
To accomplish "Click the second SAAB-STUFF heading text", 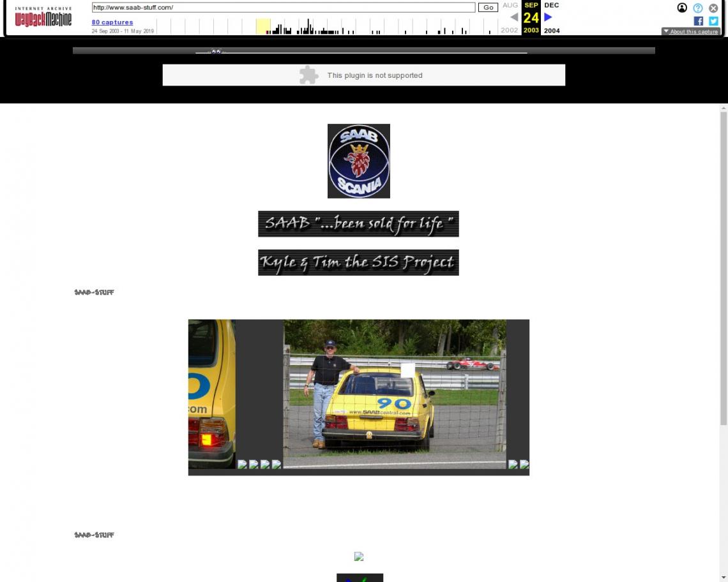I will [x=95, y=535].
